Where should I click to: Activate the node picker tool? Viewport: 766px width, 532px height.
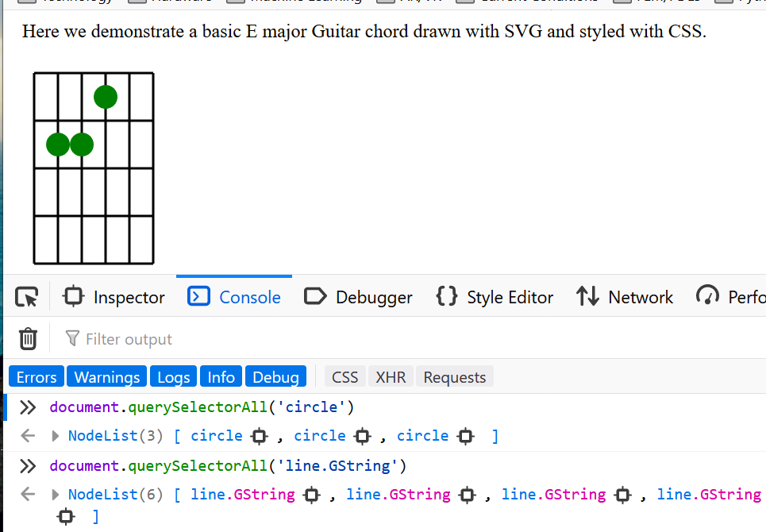coord(26,296)
